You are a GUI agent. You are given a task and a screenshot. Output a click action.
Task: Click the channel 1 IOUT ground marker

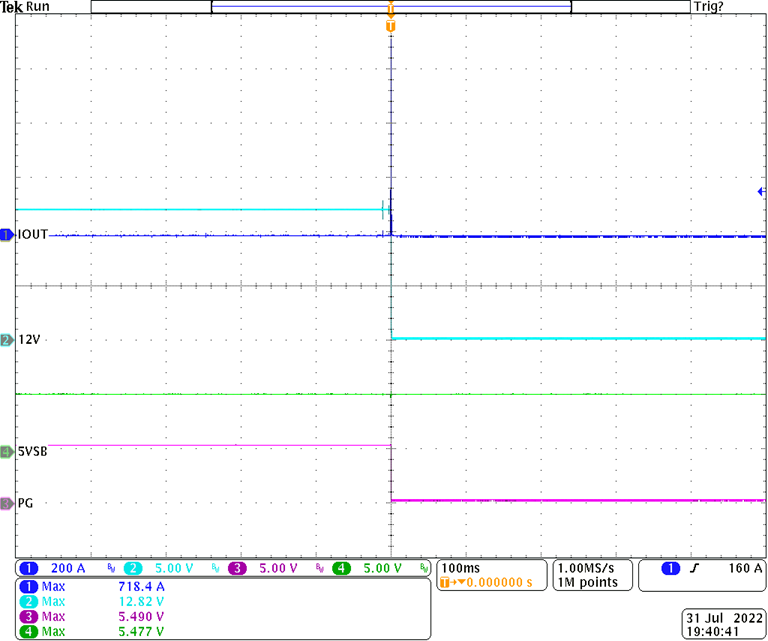tap(6, 235)
